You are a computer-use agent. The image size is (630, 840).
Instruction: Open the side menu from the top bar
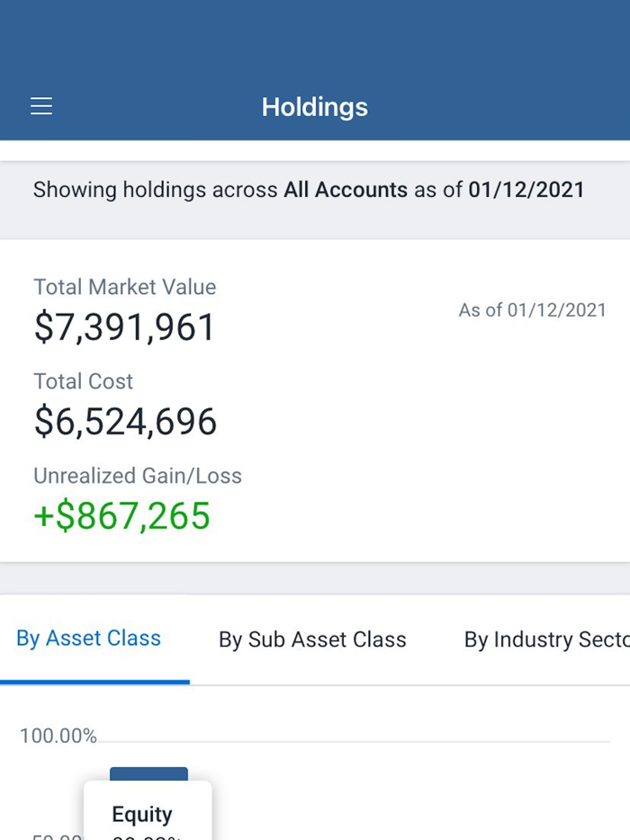(40, 105)
